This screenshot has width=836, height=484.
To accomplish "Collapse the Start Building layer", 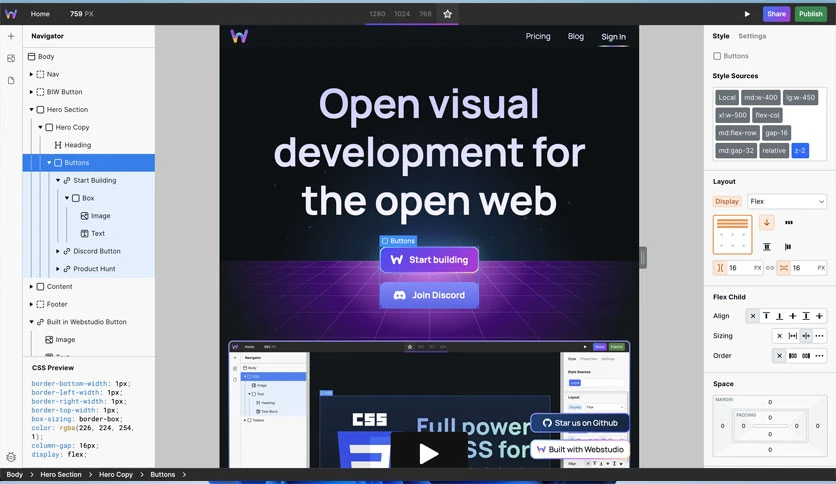I will (x=58, y=180).
